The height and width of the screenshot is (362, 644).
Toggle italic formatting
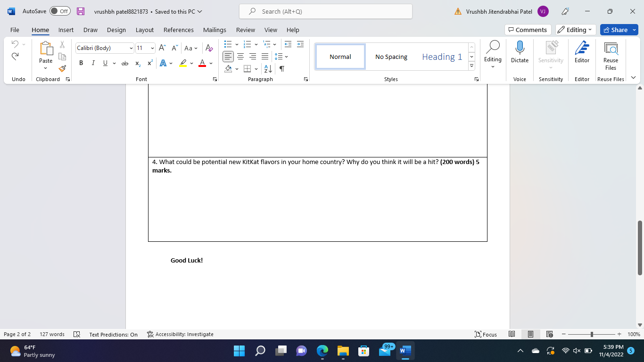pos(93,63)
